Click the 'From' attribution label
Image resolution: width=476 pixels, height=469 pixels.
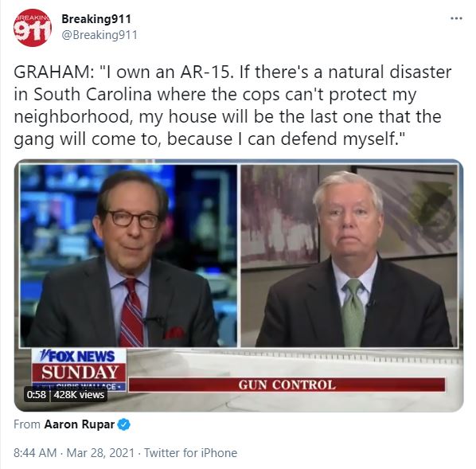point(27,424)
